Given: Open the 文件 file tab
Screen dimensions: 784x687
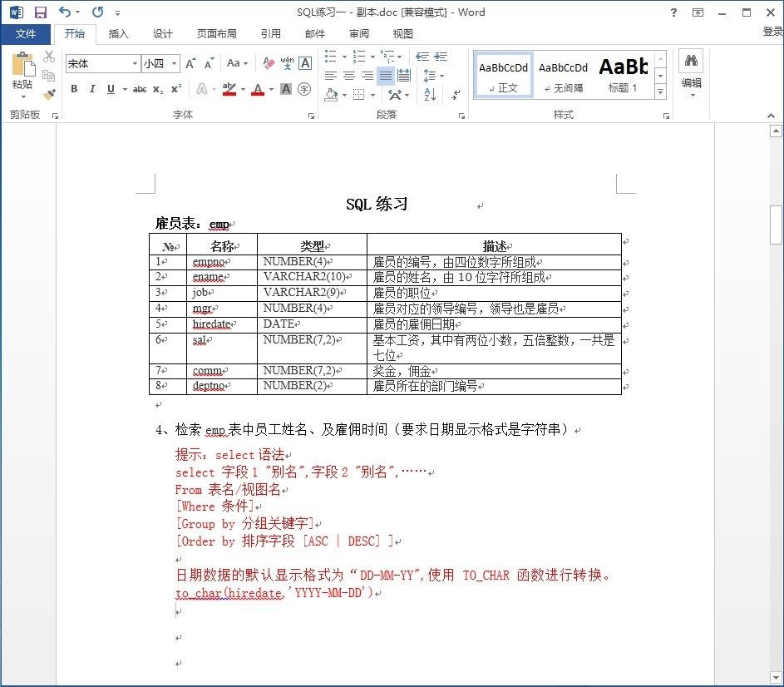Looking at the screenshot, I should 26,34.
